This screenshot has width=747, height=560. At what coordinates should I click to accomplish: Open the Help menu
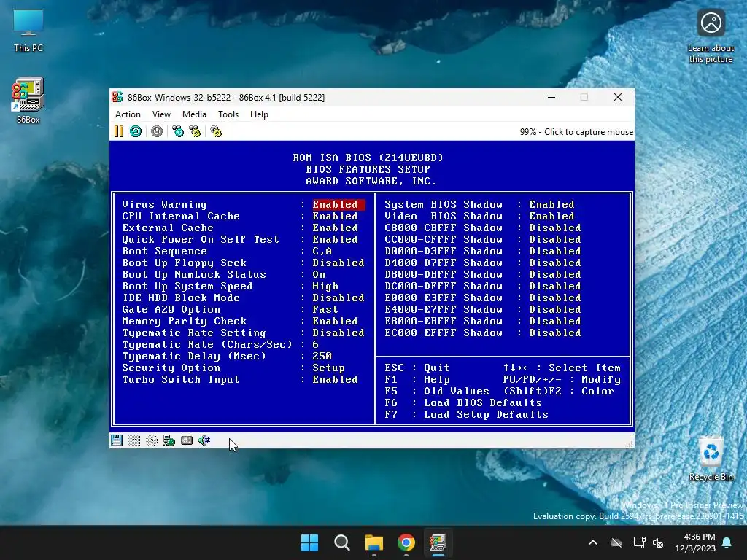point(259,114)
